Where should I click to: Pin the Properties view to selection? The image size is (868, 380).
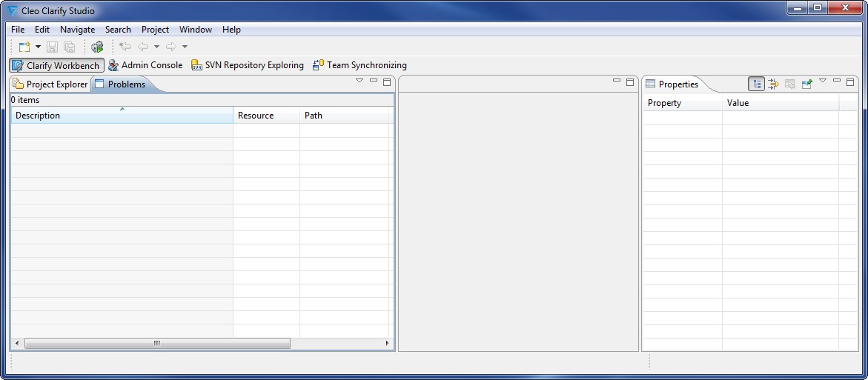[x=806, y=84]
